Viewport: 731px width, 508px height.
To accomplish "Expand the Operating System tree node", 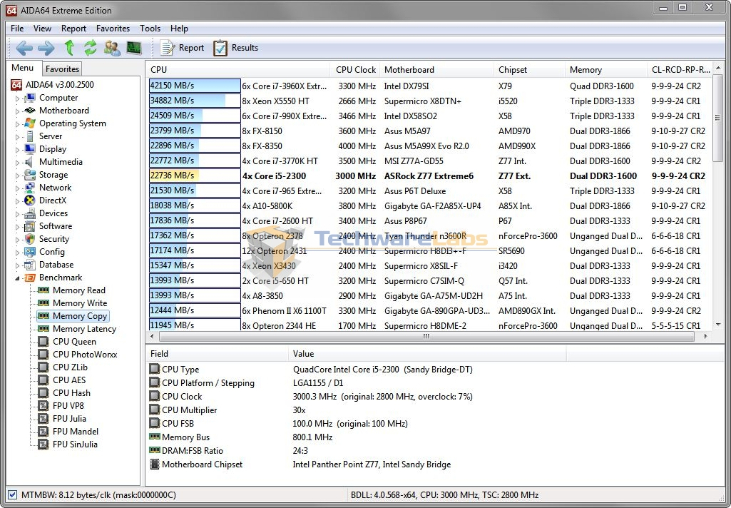I will point(17,124).
